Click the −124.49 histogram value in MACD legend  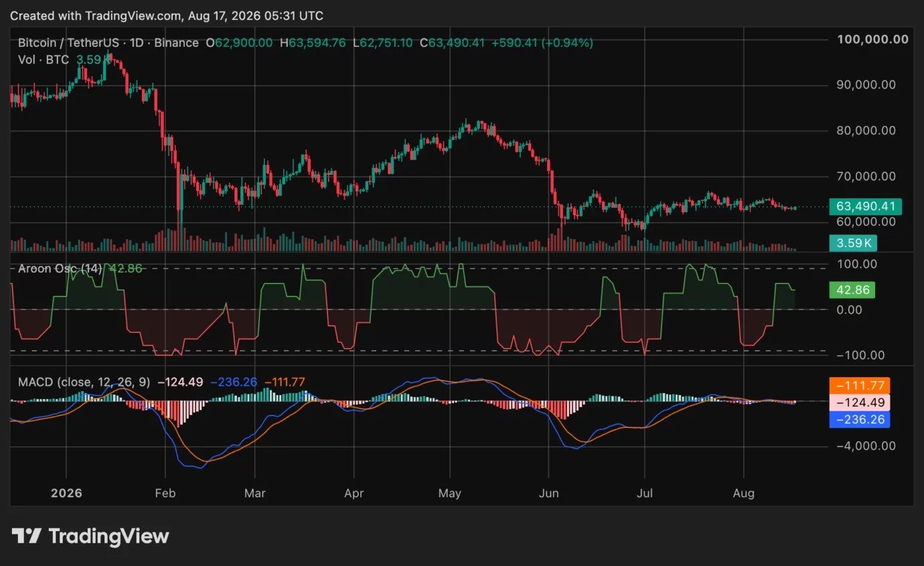[181, 382]
